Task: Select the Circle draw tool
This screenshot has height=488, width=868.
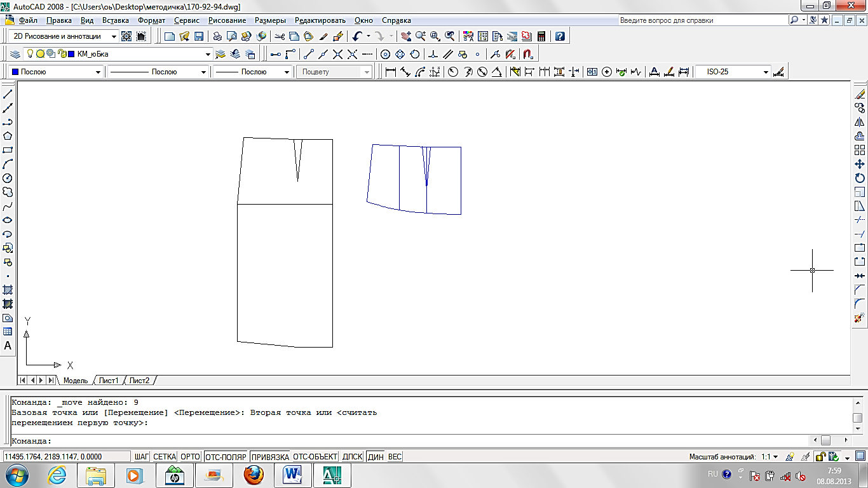Action: point(8,178)
